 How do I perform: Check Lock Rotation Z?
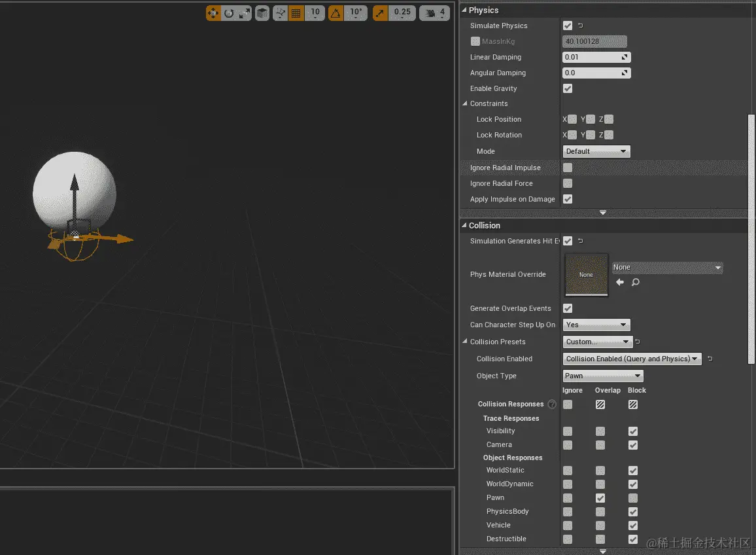(608, 135)
